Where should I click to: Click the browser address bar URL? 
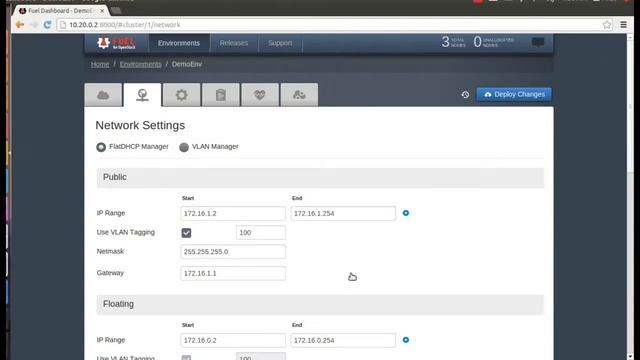124,25
